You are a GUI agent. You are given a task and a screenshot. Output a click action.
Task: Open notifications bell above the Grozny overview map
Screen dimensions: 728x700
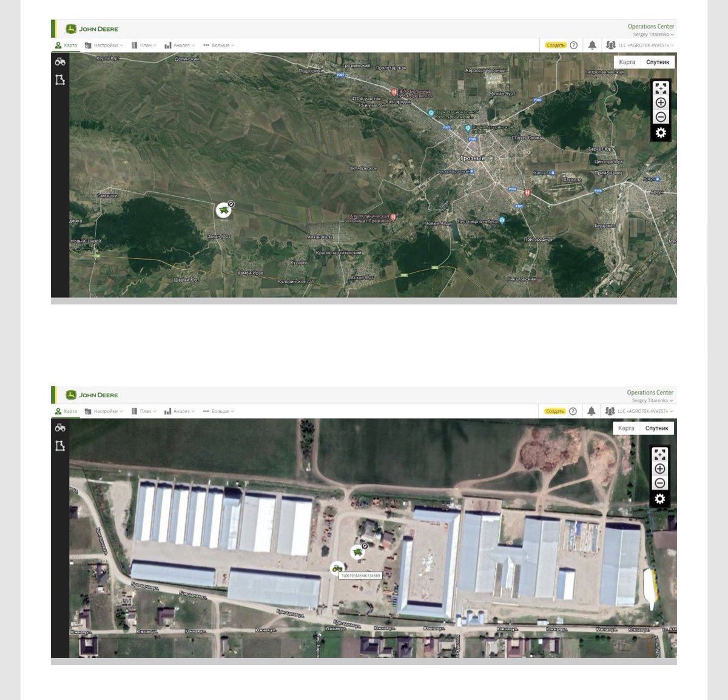592,45
